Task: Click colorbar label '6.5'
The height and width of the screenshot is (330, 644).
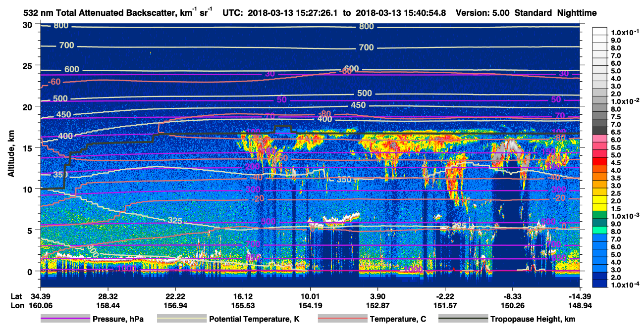Action: coord(615,132)
